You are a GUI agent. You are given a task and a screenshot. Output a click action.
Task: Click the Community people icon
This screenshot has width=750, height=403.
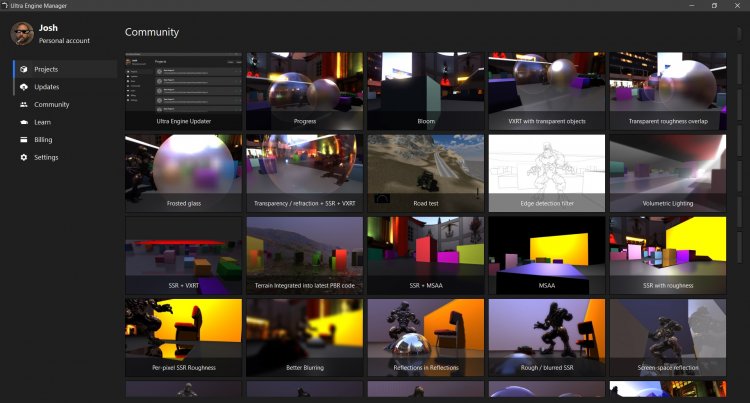point(23,105)
